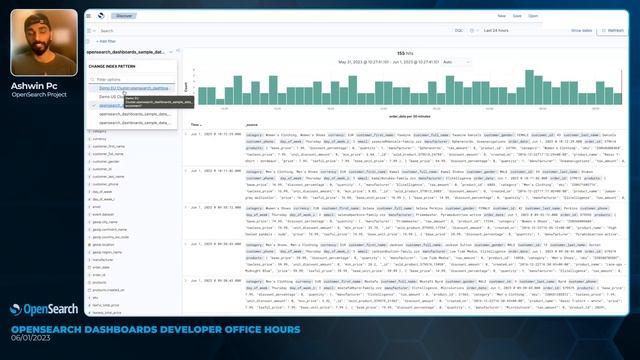The width and height of the screenshot is (640, 360).
Task: Select the day_of_week field
Action: click(102, 192)
